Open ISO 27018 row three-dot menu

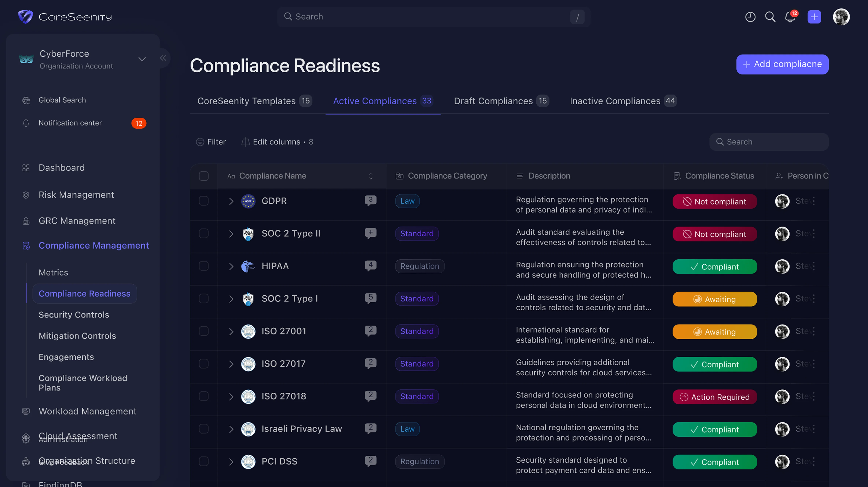[x=814, y=396]
